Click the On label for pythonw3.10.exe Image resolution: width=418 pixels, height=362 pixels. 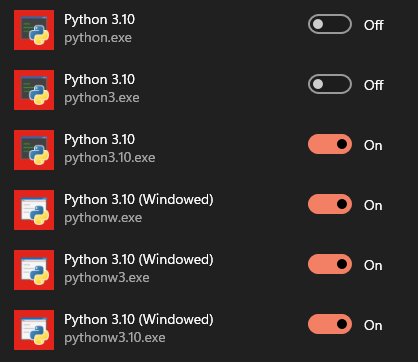tap(373, 325)
